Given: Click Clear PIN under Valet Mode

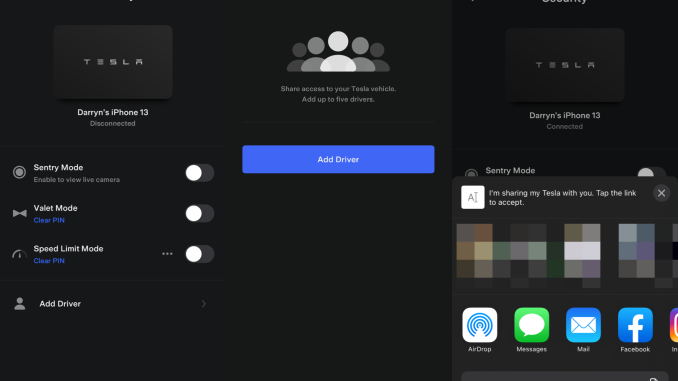Looking at the screenshot, I should click(x=49, y=220).
